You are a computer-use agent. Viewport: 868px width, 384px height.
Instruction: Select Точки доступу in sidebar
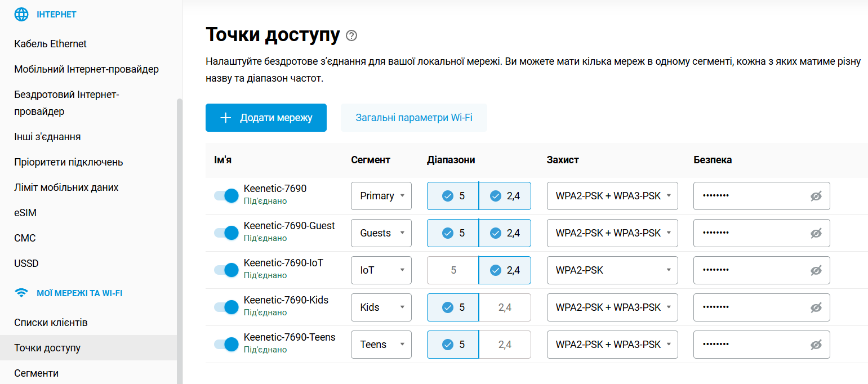tap(88, 348)
